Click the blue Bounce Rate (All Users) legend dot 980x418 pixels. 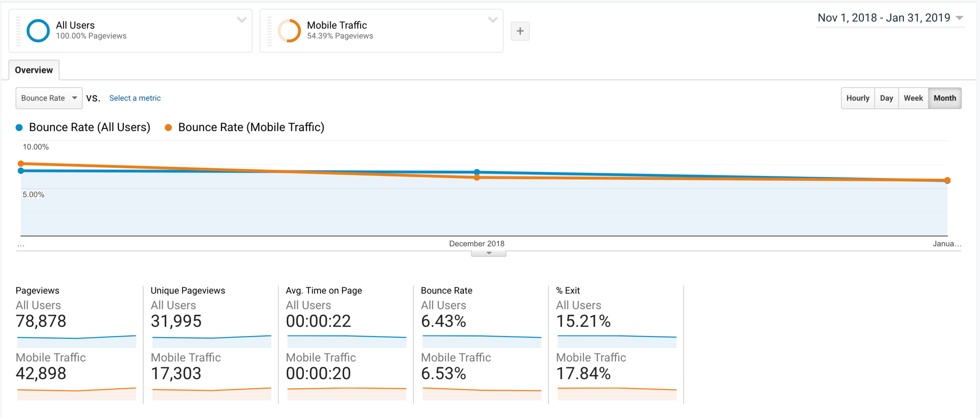19,127
